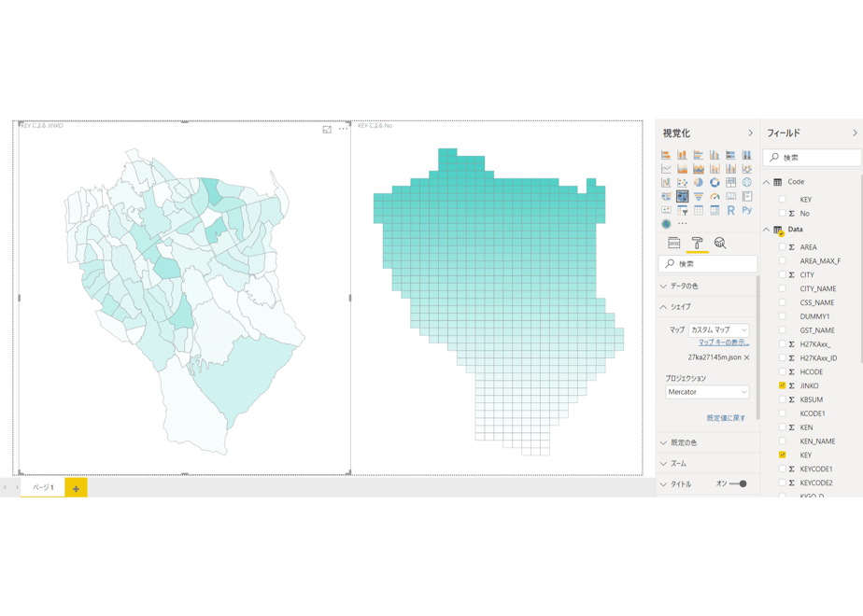Focus the format pane search box
This screenshot has width=863, height=616.
[x=707, y=264]
